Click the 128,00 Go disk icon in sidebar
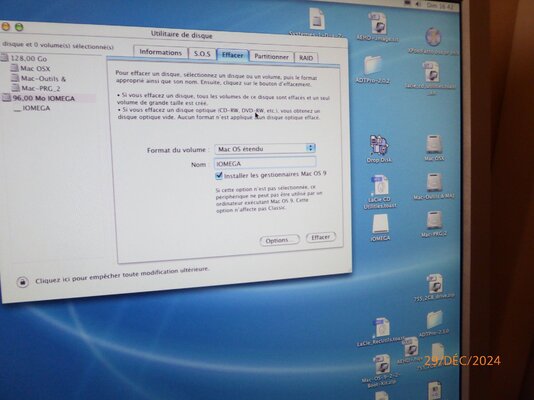Screen dimensions: 534x400 pos(4,58)
